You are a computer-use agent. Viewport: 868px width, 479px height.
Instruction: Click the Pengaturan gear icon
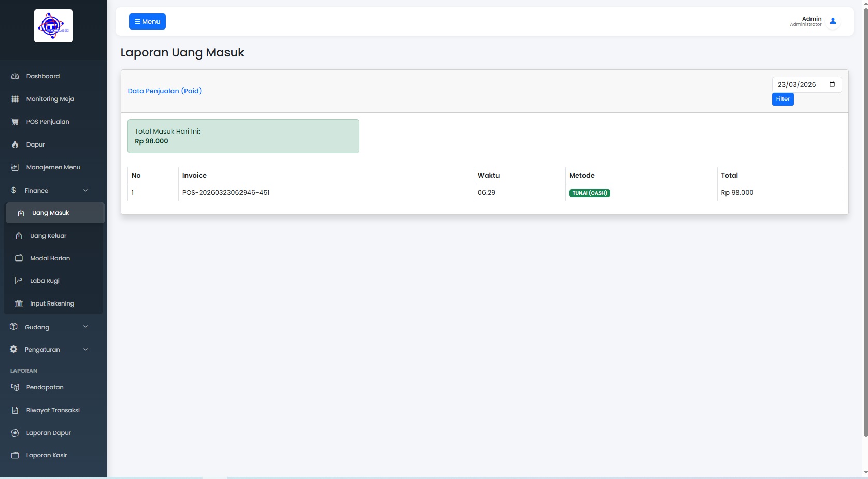click(x=13, y=350)
